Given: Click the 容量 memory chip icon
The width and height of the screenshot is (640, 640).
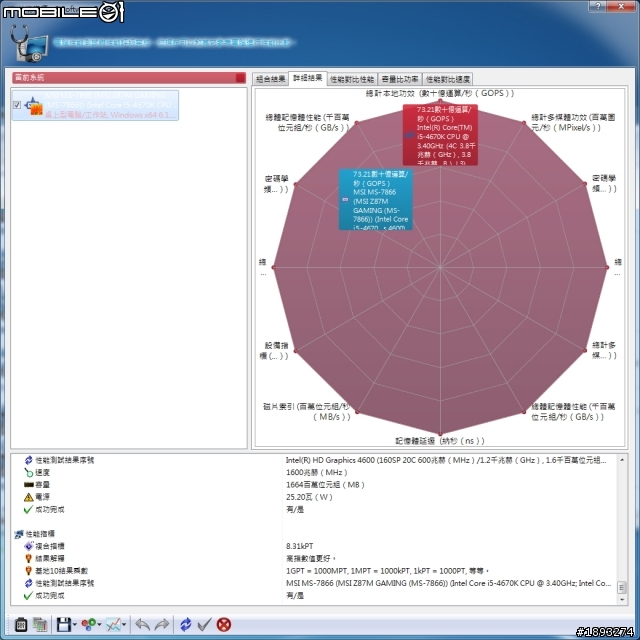Looking at the screenshot, I should [28, 485].
